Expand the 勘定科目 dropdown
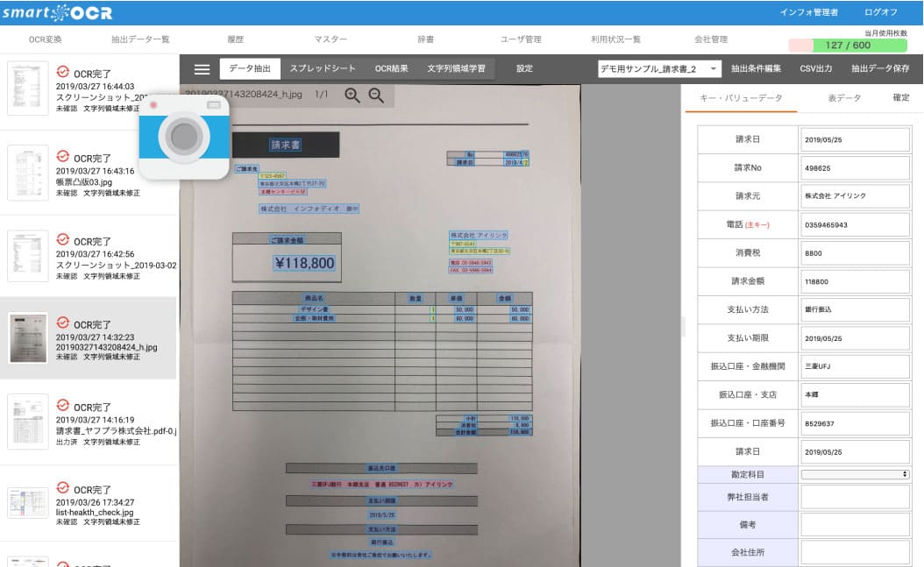This screenshot has width=924, height=567. point(855,474)
